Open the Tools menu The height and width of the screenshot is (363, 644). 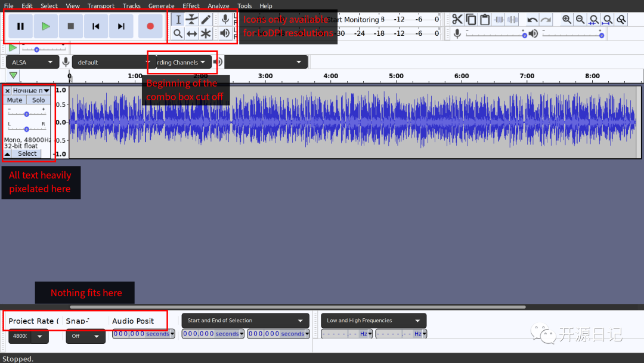pyautogui.click(x=244, y=6)
